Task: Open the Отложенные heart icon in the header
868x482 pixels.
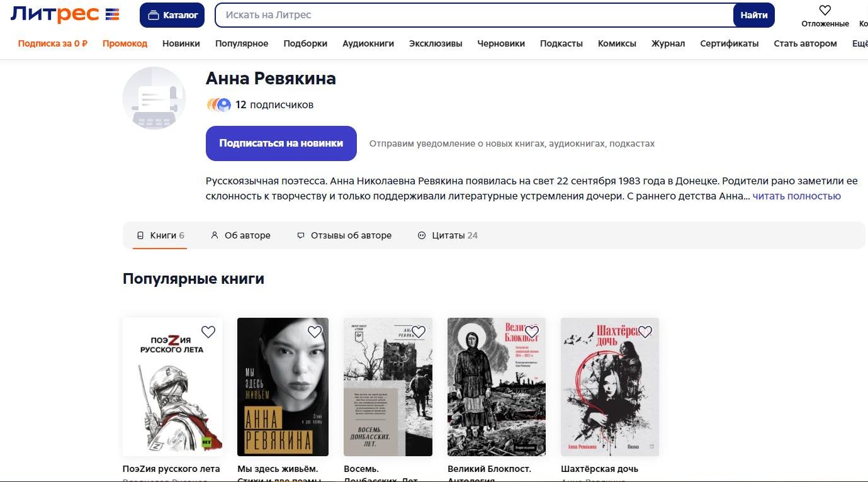Action: point(825,10)
